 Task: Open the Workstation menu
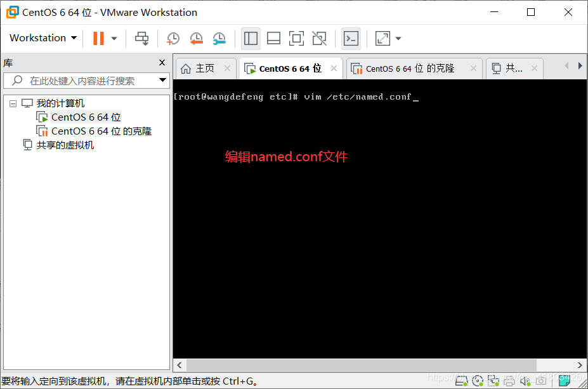pyautogui.click(x=41, y=38)
